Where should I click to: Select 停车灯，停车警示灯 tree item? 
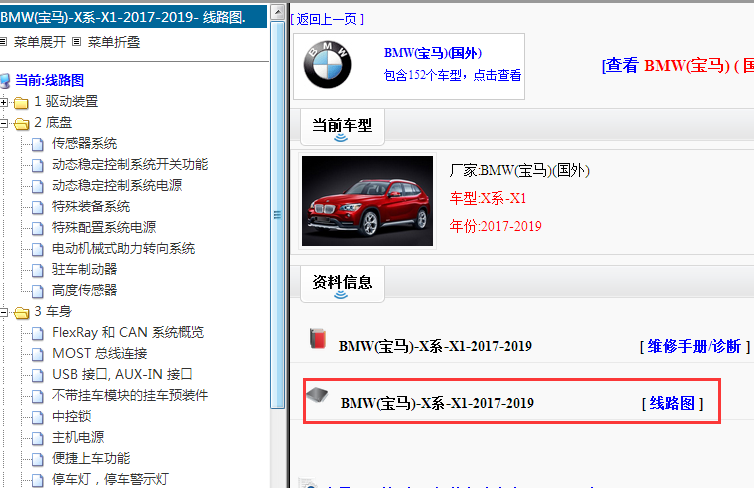point(111,479)
